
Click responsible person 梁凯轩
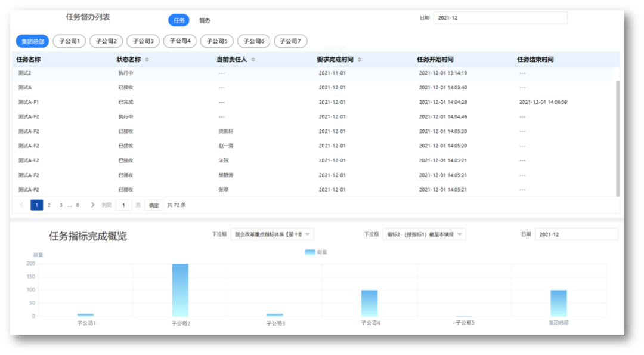click(x=226, y=131)
